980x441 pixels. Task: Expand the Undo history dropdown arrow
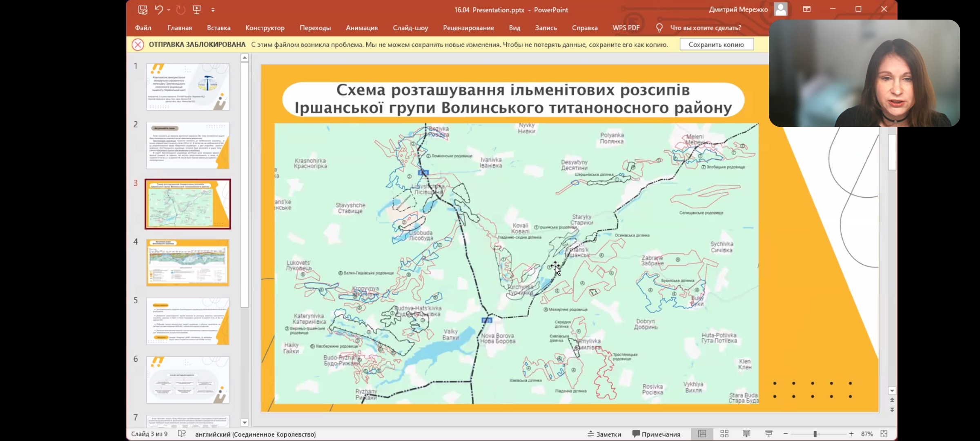pos(169,10)
